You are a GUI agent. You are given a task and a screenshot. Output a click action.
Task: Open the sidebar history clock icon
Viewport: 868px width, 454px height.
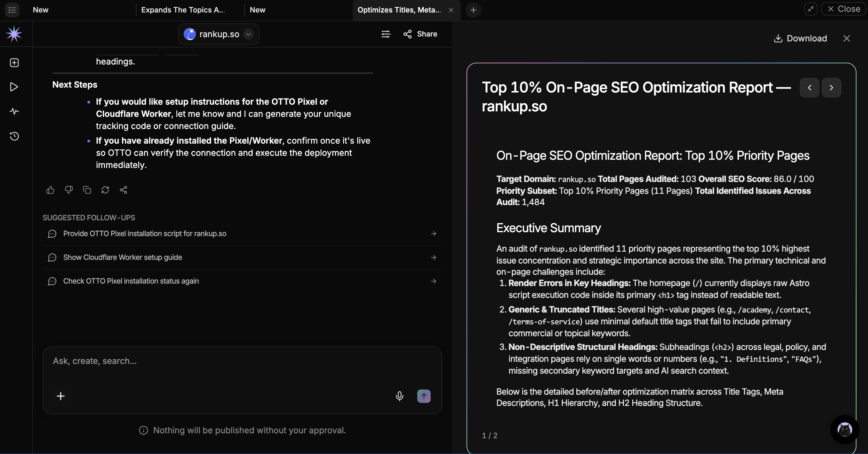(x=14, y=136)
